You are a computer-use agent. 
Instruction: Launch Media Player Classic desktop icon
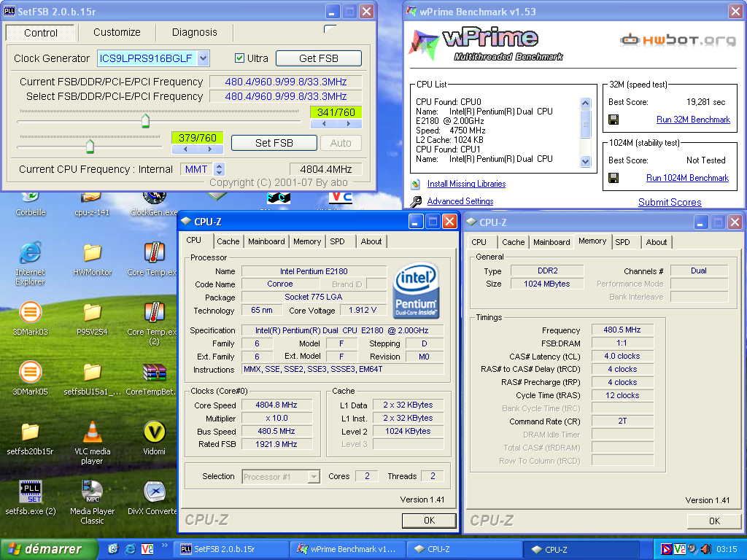point(92,491)
